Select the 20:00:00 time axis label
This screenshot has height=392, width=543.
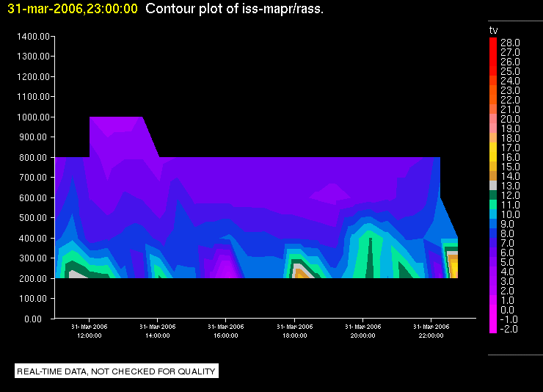(x=362, y=335)
